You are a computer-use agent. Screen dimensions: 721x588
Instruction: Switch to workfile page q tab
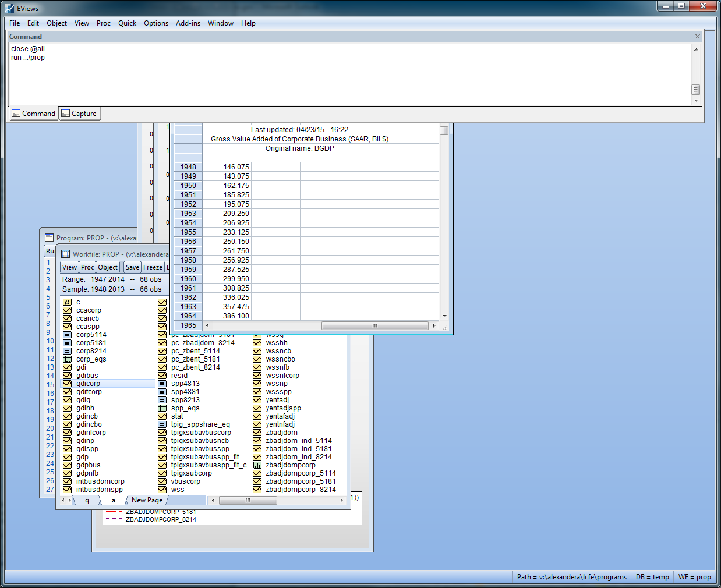[x=87, y=500]
